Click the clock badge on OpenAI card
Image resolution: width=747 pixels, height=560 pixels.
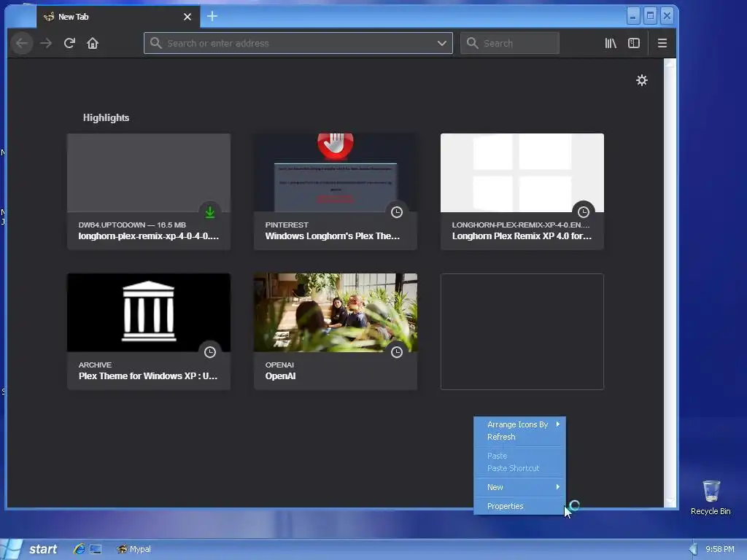coord(396,352)
